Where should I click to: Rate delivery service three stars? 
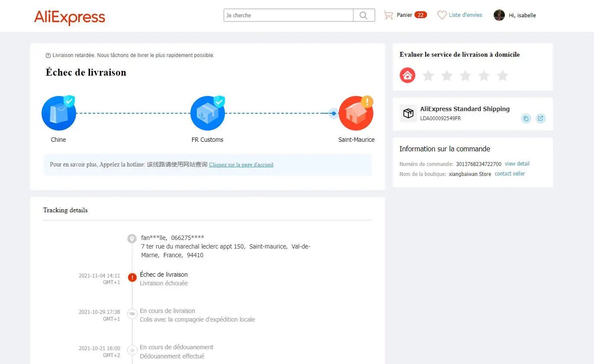pos(466,76)
